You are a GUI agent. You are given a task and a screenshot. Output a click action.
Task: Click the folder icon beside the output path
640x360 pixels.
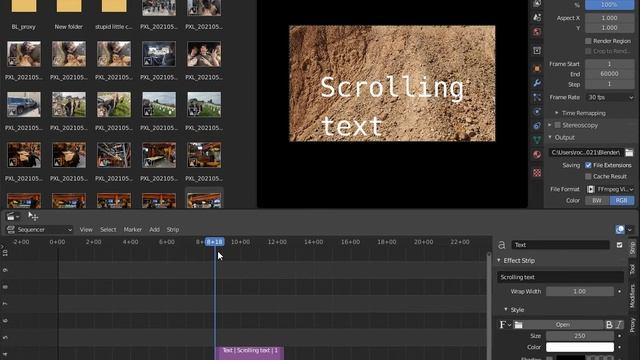(x=629, y=152)
